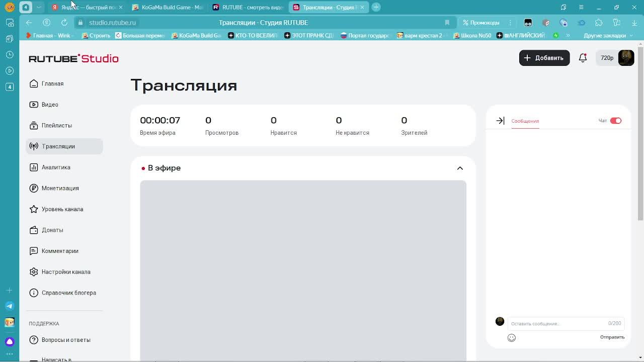Click the studio.rutube.ru address field

click(112, 23)
